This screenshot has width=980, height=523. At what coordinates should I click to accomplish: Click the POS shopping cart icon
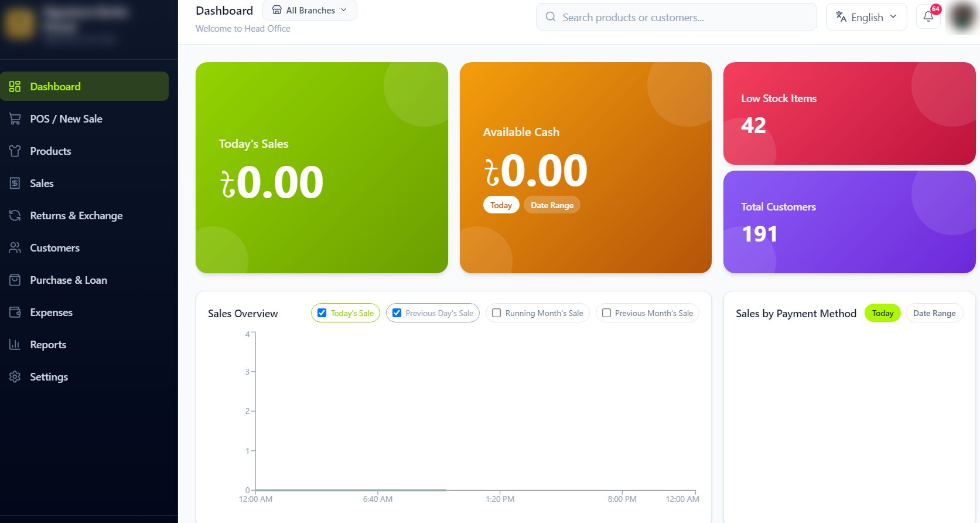pos(15,119)
